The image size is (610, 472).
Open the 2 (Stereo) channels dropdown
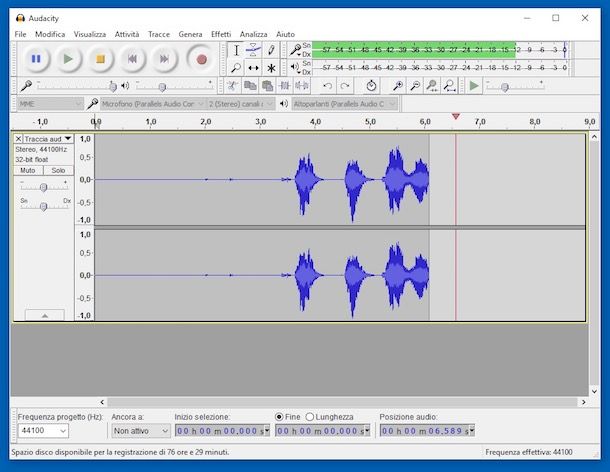241,104
